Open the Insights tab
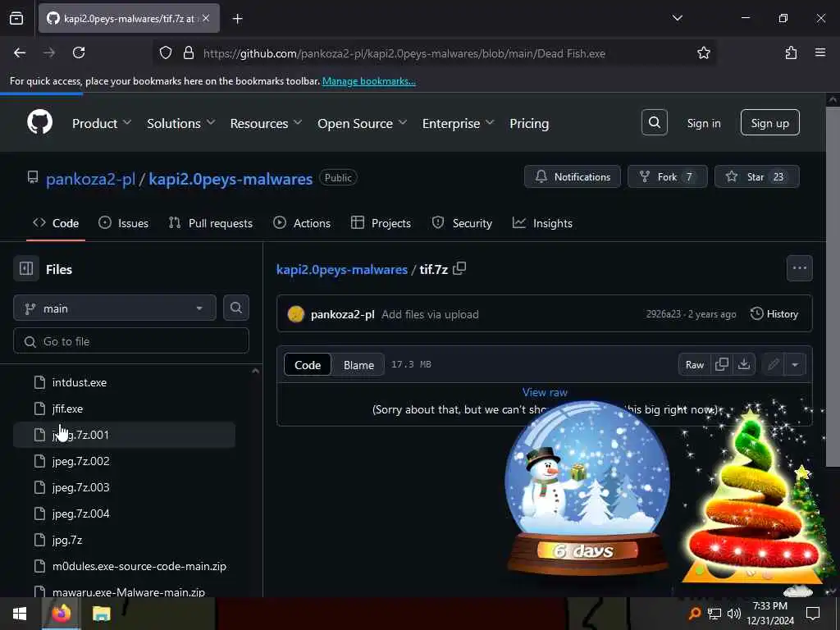The image size is (840, 630). (542, 223)
